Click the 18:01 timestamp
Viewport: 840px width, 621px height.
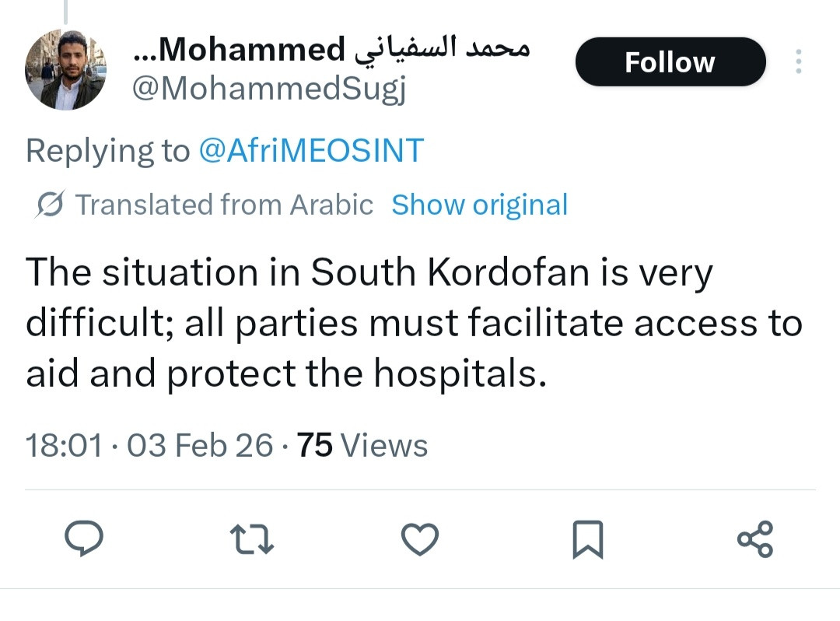64,446
